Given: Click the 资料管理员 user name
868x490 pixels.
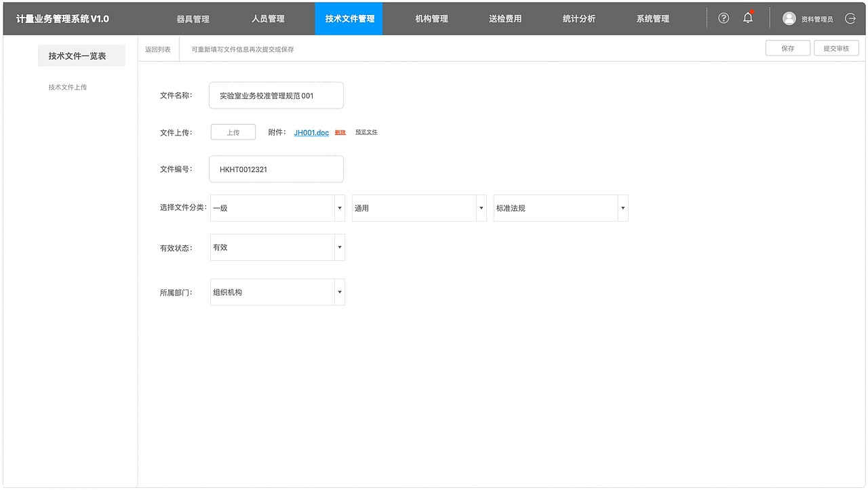Looking at the screenshot, I should coord(817,19).
